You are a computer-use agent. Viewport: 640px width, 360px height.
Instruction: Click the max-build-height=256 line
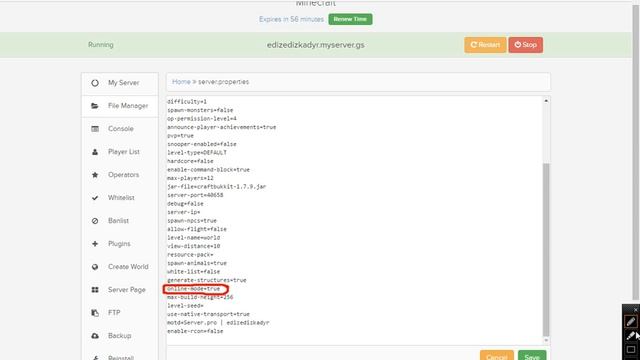tap(200, 297)
